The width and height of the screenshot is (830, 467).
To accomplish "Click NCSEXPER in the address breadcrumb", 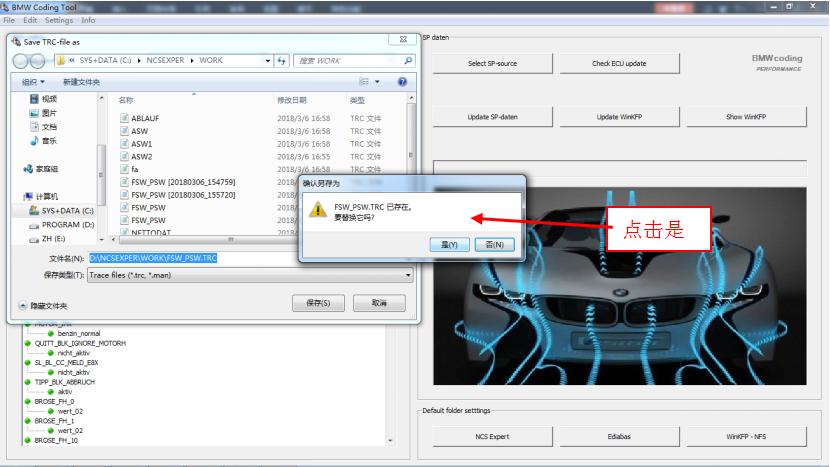I will point(165,60).
